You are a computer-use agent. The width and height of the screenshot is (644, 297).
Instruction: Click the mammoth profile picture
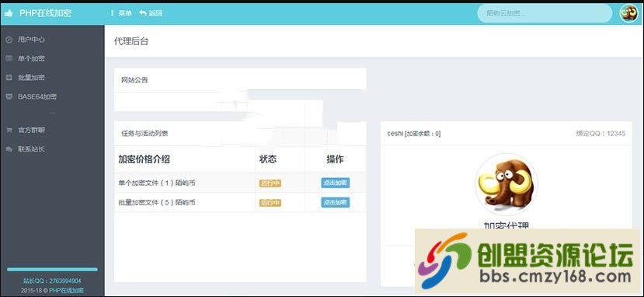point(506,184)
